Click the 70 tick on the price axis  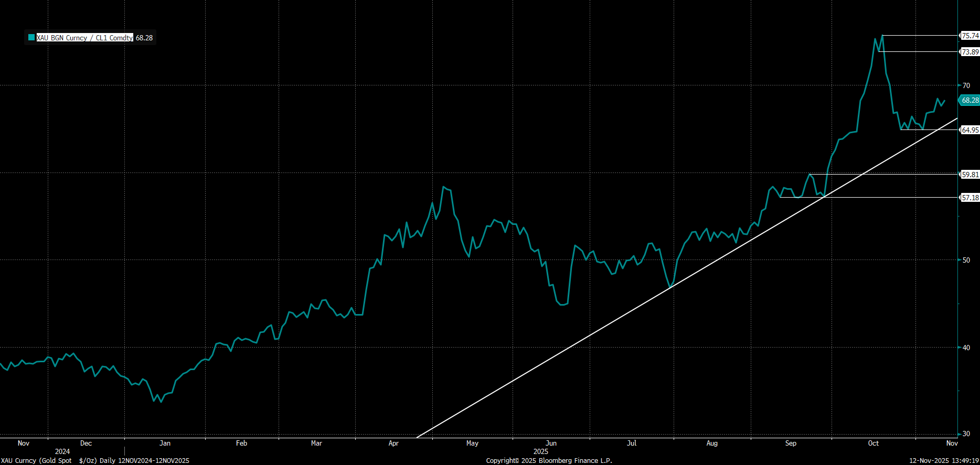click(x=966, y=85)
